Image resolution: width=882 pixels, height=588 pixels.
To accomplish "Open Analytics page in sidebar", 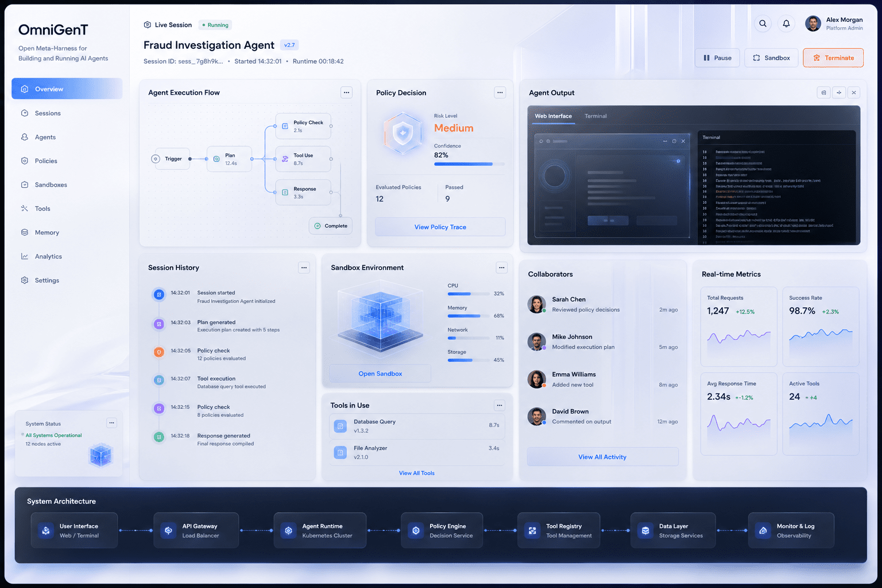I will point(67,257).
